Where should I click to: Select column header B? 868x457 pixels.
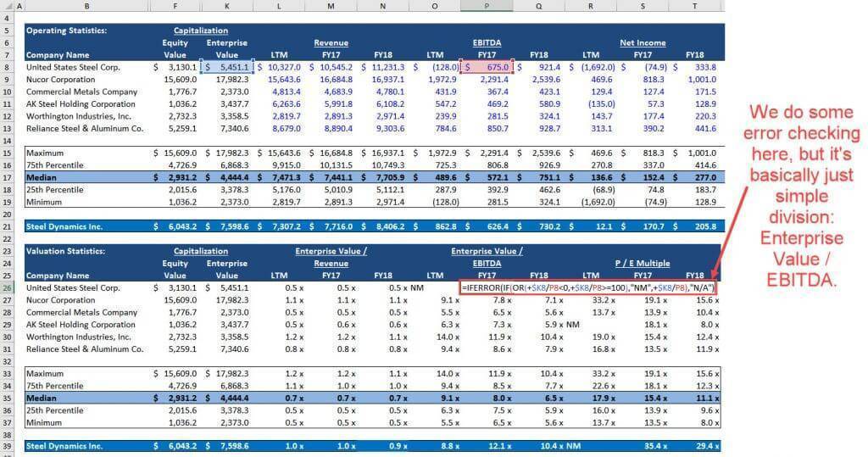pos(87,6)
